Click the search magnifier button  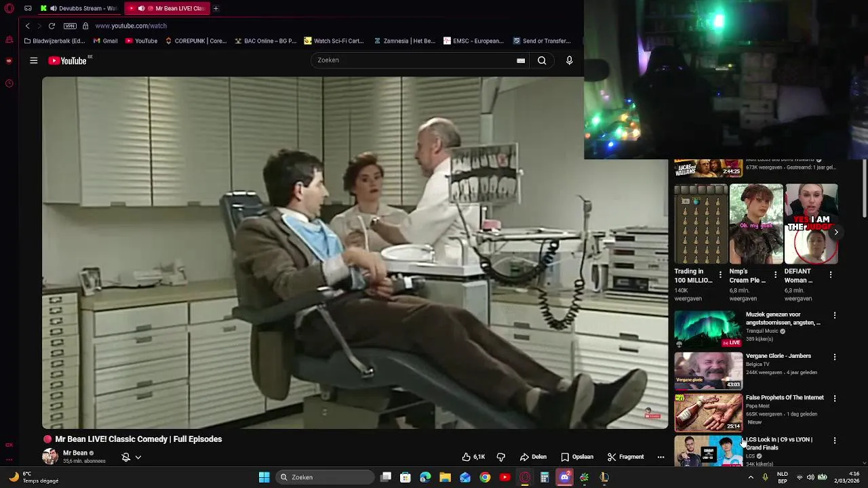click(x=542, y=60)
